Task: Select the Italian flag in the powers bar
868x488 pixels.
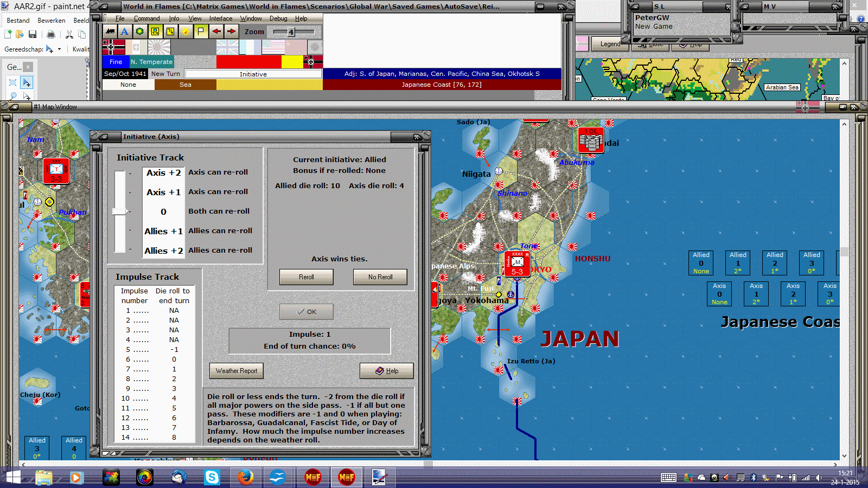Action: (137, 47)
